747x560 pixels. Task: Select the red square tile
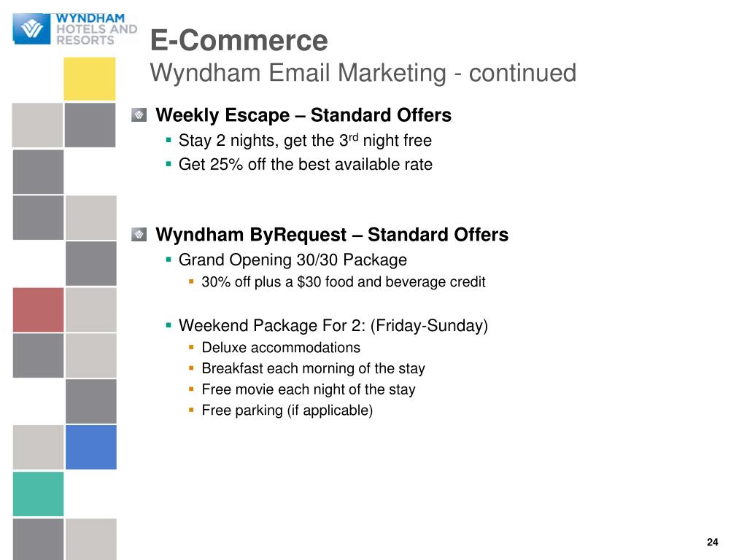[38, 309]
